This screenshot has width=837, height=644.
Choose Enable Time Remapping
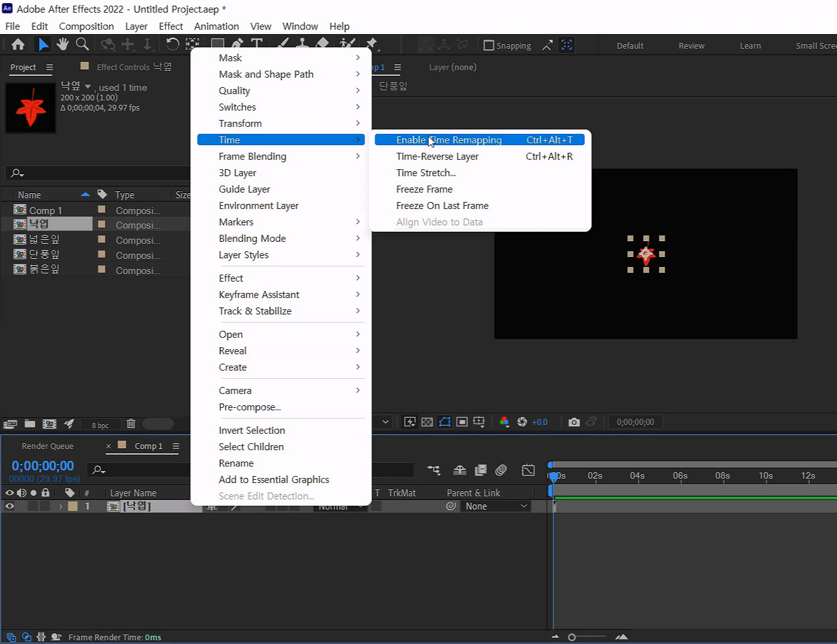tap(479, 140)
